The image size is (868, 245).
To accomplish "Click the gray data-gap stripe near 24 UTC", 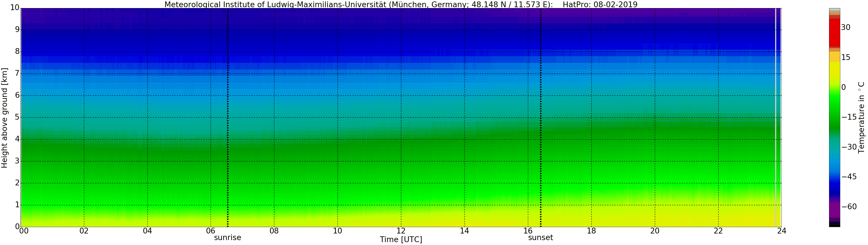I will [776, 117].
